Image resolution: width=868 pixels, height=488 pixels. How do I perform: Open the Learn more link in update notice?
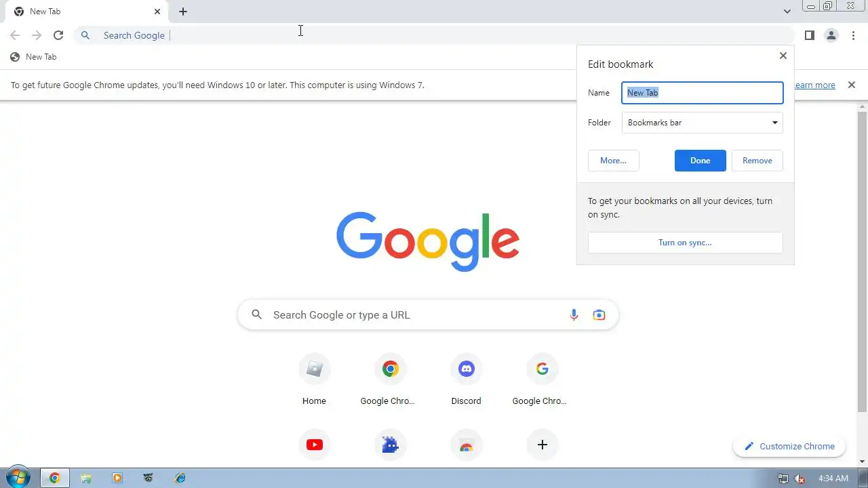point(814,85)
